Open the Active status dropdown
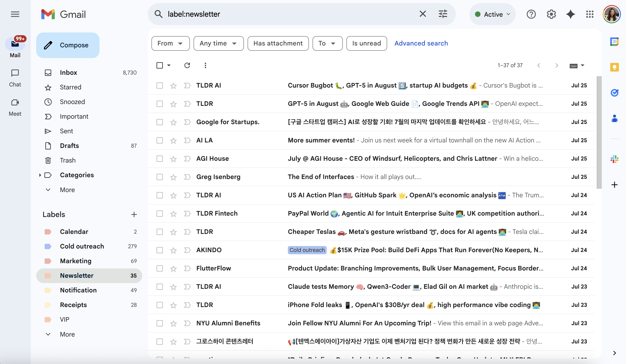This screenshot has height=364, width=626. tap(493, 14)
